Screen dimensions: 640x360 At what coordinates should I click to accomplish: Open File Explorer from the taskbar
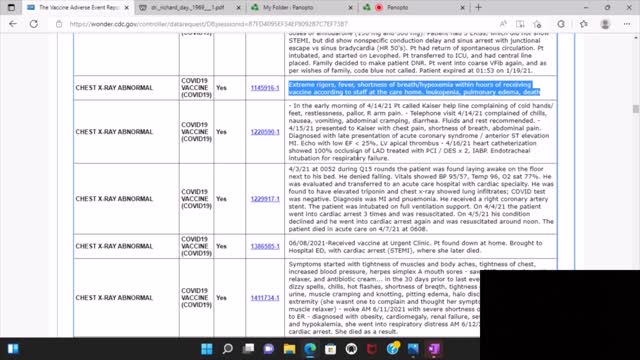289,349
